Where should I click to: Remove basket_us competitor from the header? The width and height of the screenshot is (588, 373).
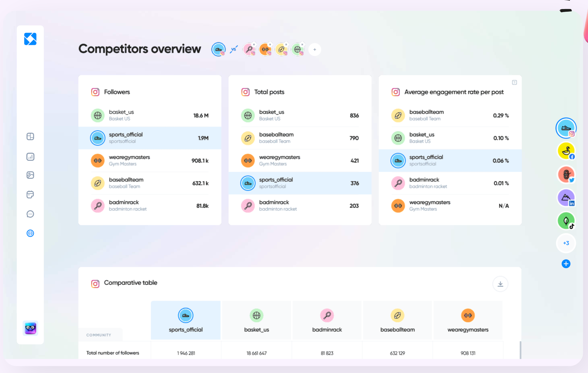(x=302, y=44)
